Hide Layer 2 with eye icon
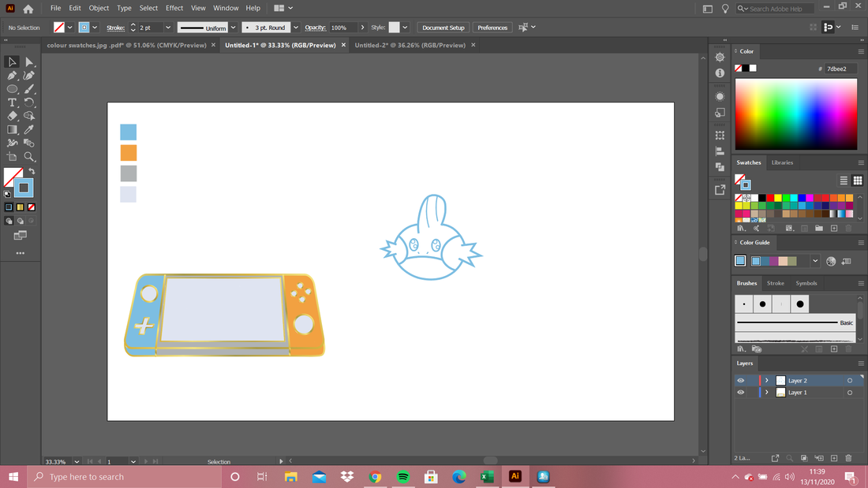This screenshot has width=868, height=488. point(741,381)
